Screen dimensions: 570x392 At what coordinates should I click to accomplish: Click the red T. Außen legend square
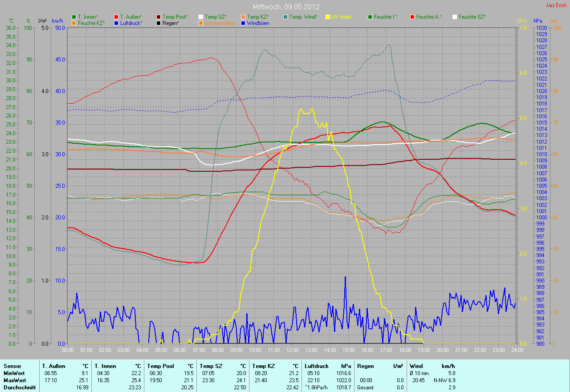coord(116,17)
